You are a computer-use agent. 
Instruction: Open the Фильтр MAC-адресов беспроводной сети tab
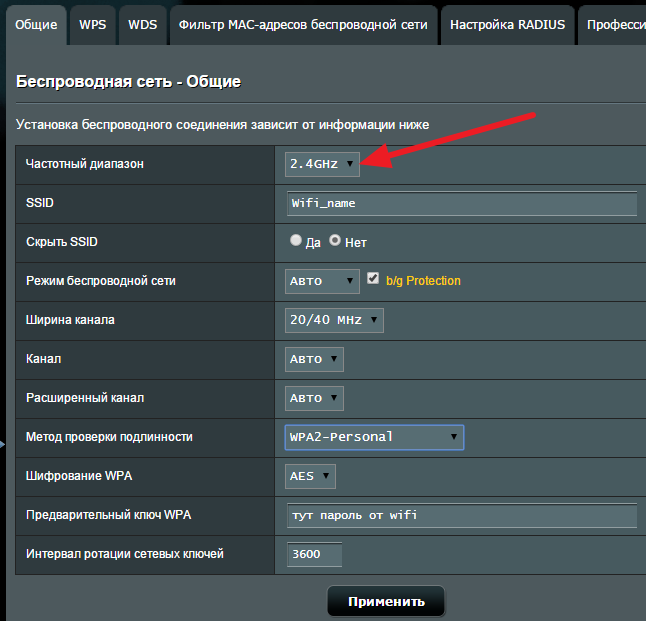pyautogui.click(x=304, y=24)
